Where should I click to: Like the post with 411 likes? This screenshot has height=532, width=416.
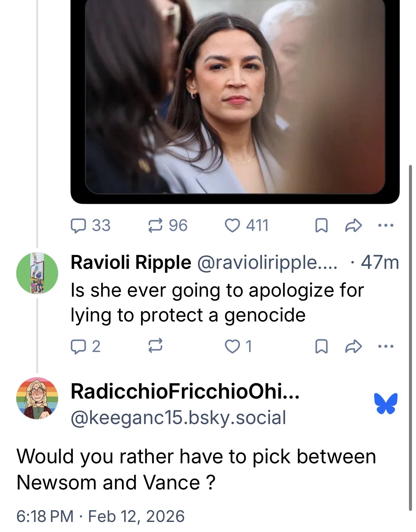(x=233, y=225)
